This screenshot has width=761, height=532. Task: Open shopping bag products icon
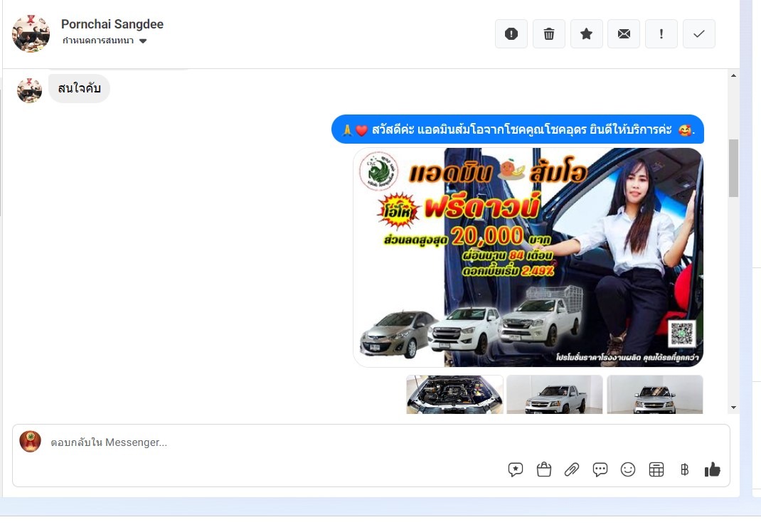point(544,469)
